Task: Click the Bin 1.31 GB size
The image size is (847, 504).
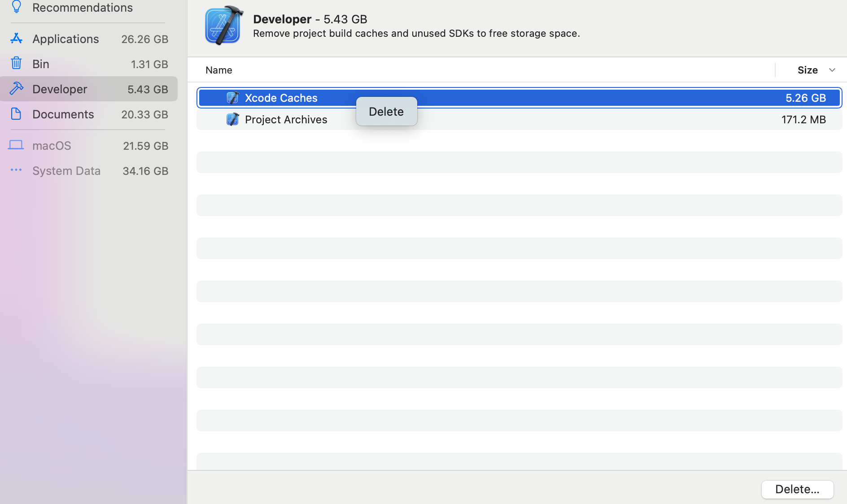Action: coord(149,64)
